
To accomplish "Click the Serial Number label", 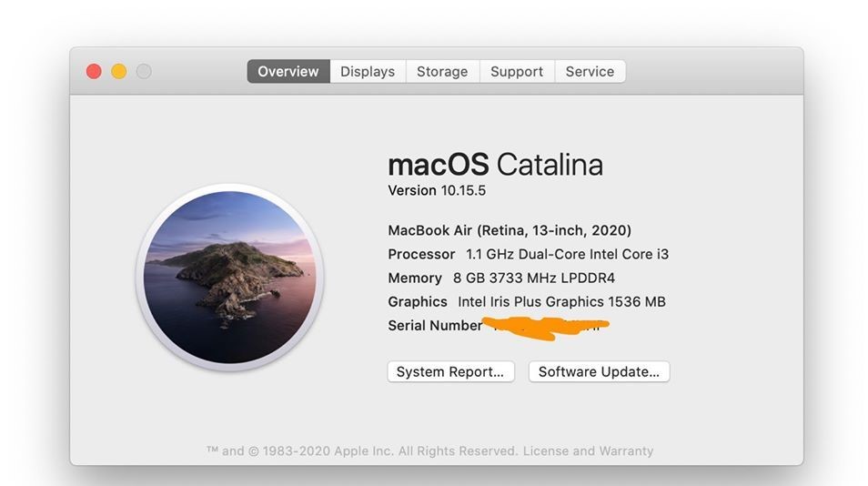I will pos(435,326).
